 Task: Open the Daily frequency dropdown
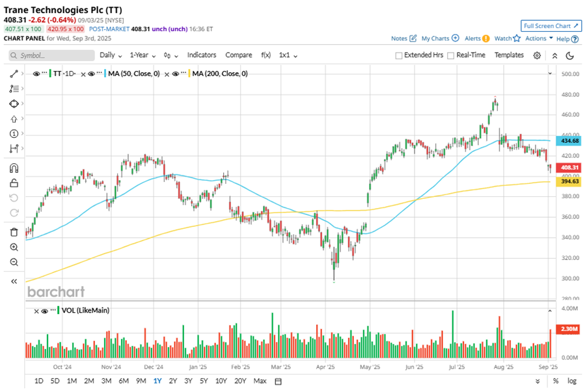pos(111,55)
